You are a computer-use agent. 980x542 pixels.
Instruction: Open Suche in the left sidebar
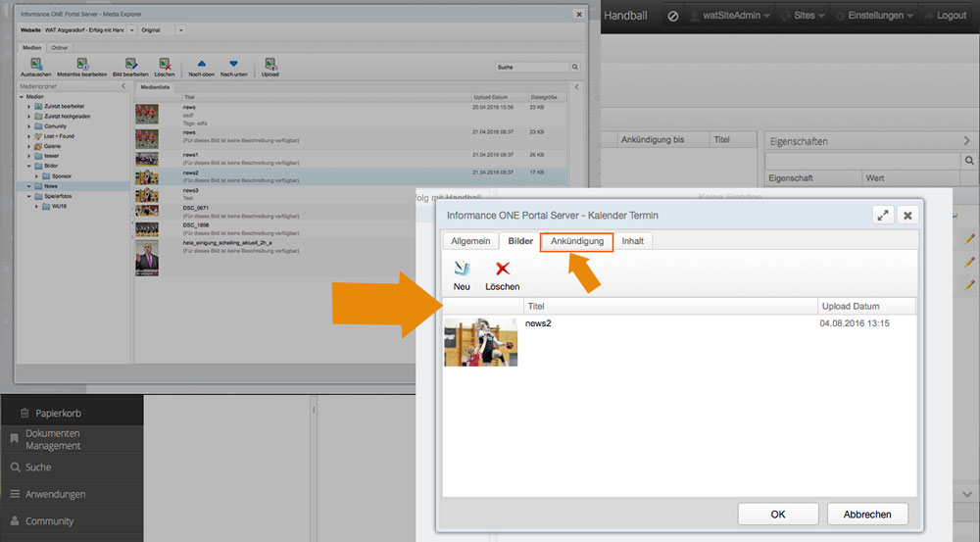(x=72, y=467)
